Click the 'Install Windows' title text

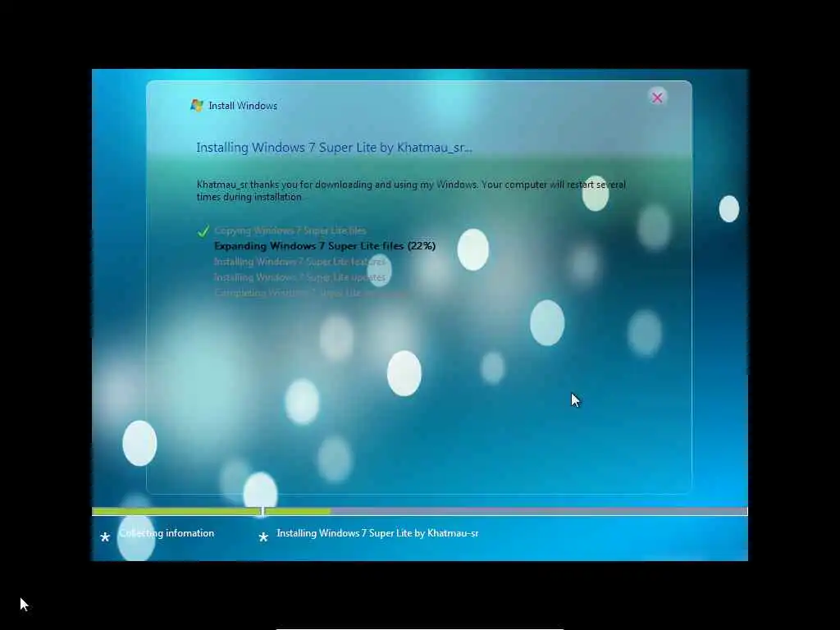click(x=243, y=106)
